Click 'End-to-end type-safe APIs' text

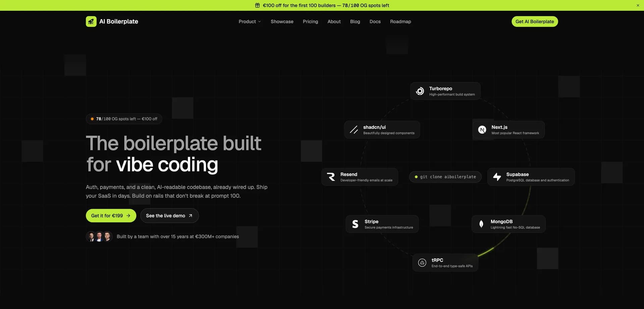click(452, 266)
